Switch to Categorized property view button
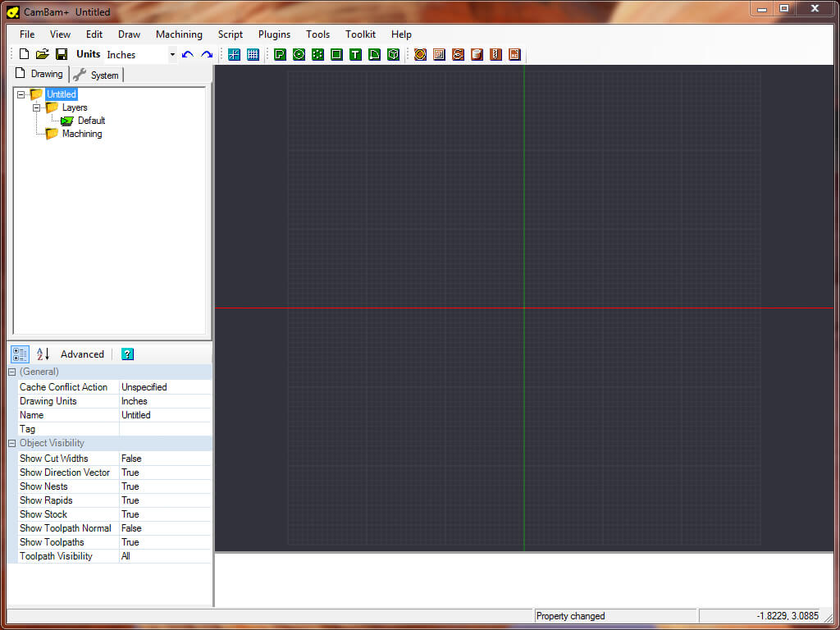 (20, 354)
